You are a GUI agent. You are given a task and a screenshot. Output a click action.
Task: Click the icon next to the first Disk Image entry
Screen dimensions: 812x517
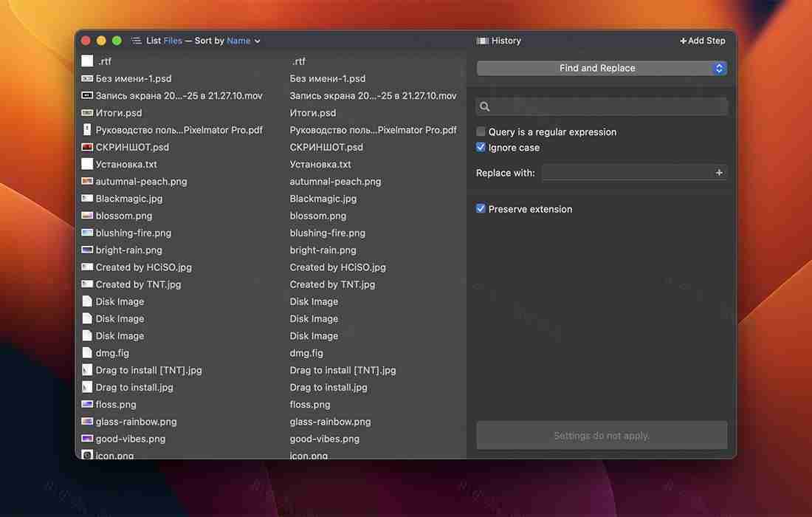[x=88, y=301]
